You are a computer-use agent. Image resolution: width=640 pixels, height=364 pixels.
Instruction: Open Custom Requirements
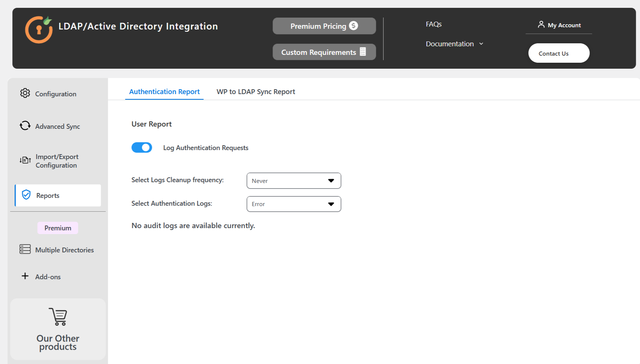[x=323, y=52]
